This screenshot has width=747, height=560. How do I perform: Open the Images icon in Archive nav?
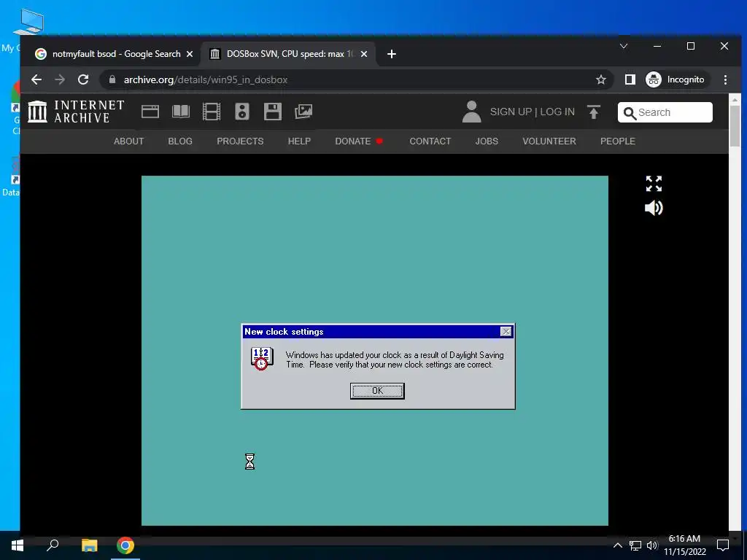click(x=303, y=112)
